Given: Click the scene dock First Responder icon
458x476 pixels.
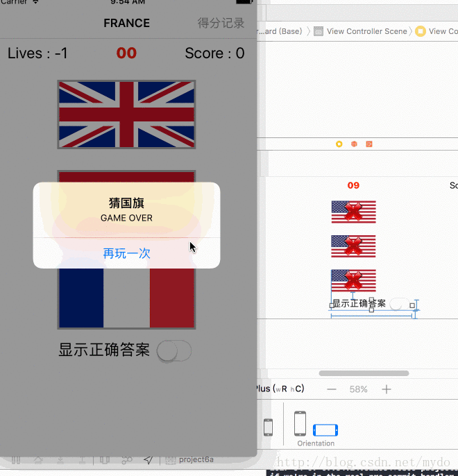Looking at the screenshot, I should coord(354,144).
